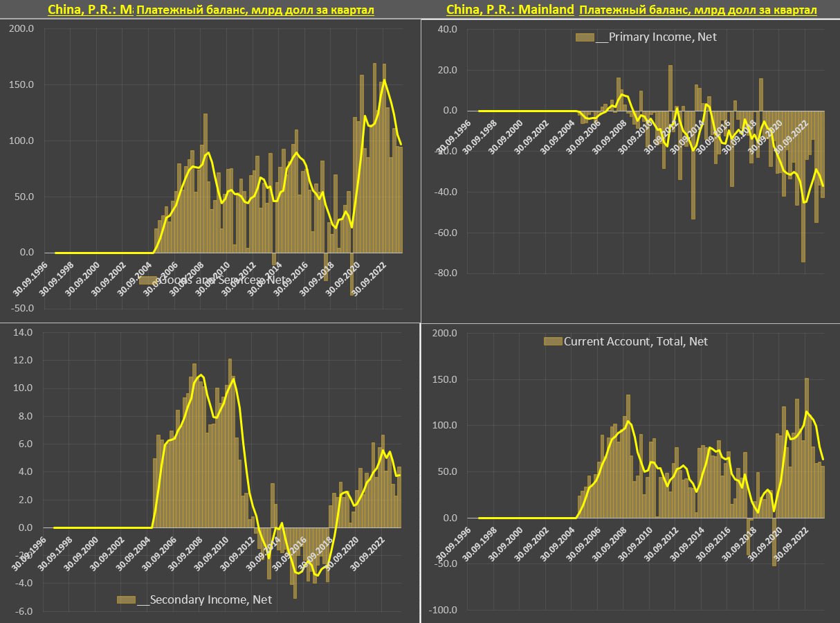The width and height of the screenshot is (840, 623).
Task: Click the 12.0 axis label on Secondary Income chart
Action: pyautogui.click(x=24, y=360)
